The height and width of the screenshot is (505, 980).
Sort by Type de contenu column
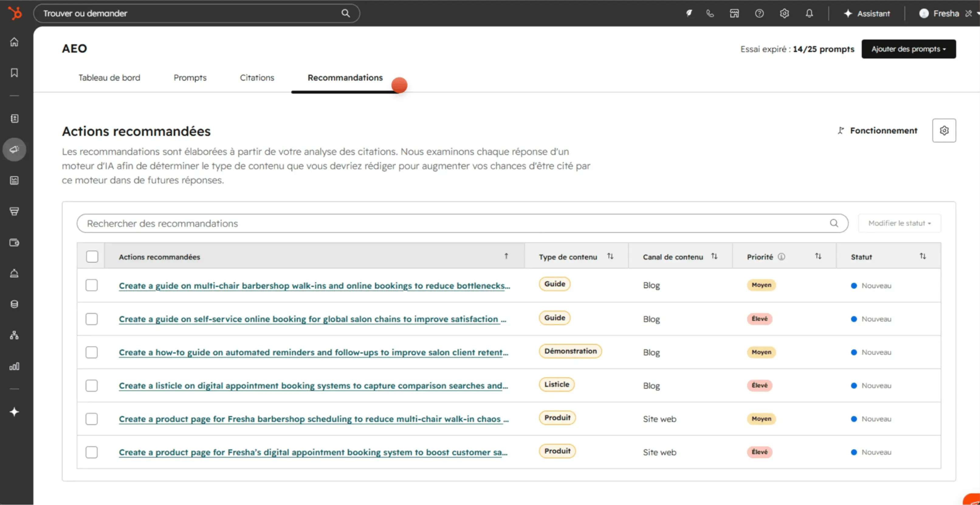(610, 256)
